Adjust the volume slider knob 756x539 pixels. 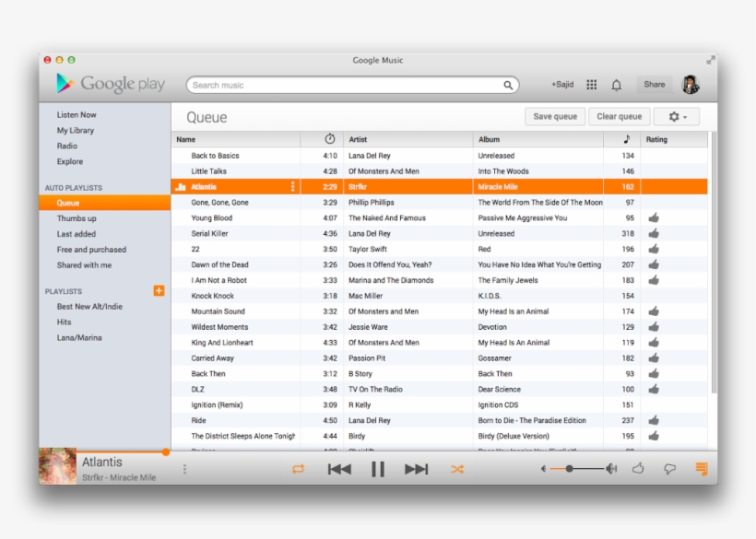click(x=570, y=469)
